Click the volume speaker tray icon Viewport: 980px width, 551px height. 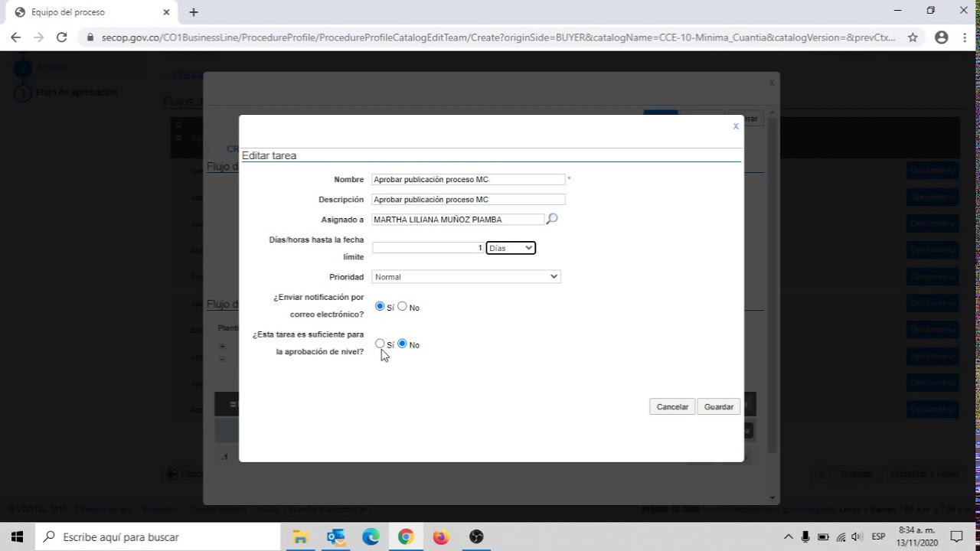coord(857,536)
